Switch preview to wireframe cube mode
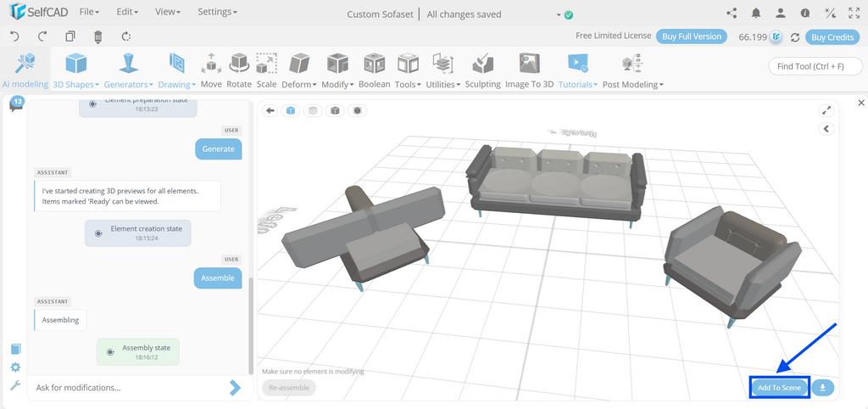This screenshot has height=409, width=868. pyautogui.click(x=313, y=111)
